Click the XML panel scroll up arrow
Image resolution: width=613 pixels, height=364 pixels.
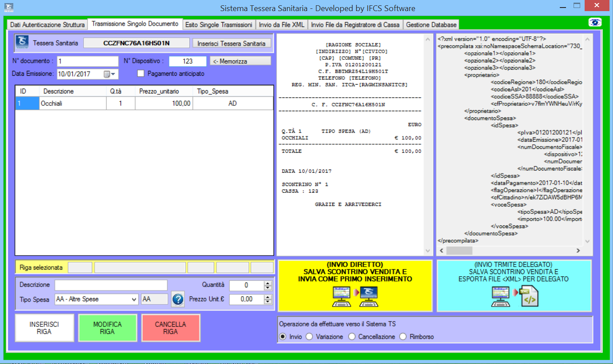[588, 39]
